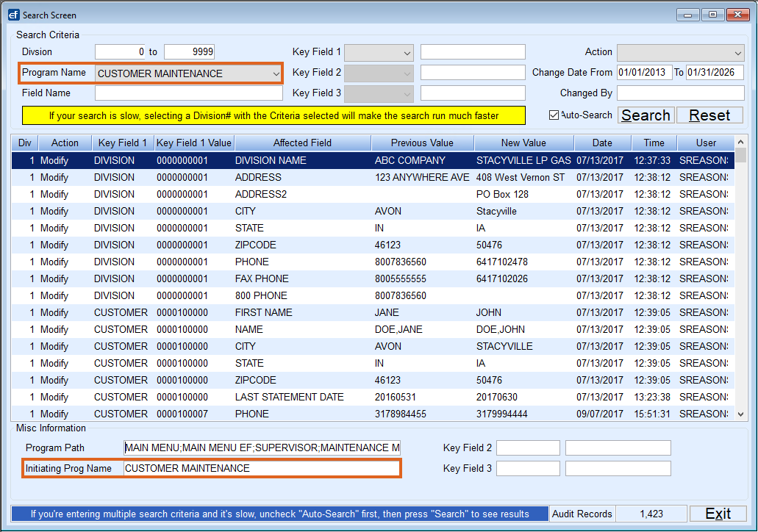Click the Changed By input field

point(679,93)
